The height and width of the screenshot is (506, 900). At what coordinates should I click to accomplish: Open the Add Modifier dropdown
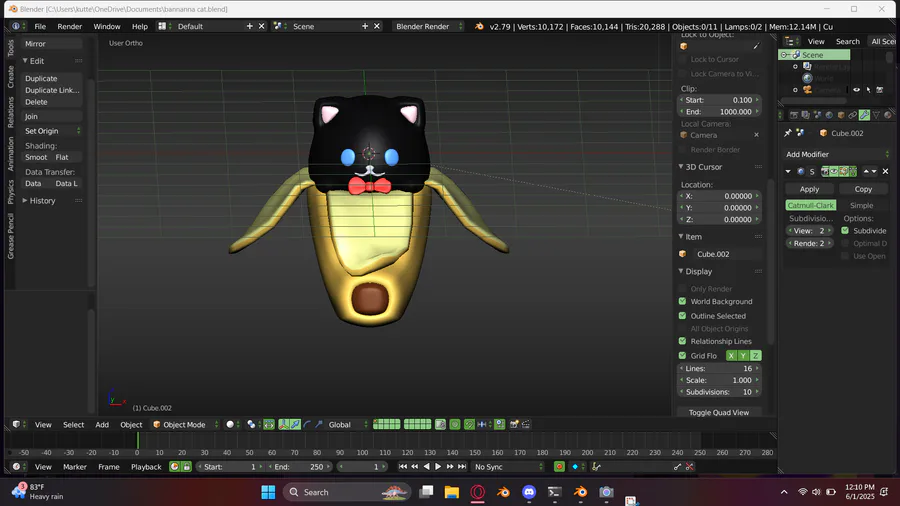tap(837, 154)
